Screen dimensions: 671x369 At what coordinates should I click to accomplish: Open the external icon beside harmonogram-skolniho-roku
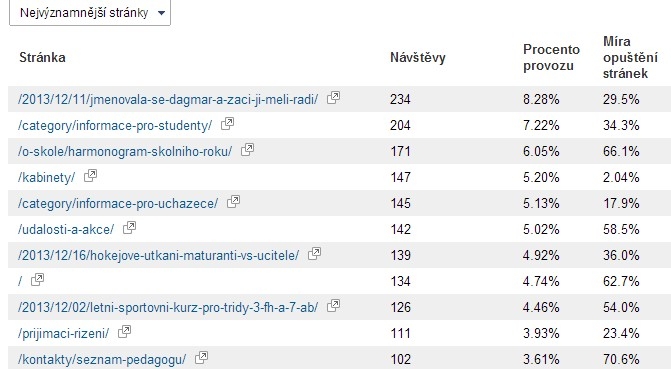[247, 150]
